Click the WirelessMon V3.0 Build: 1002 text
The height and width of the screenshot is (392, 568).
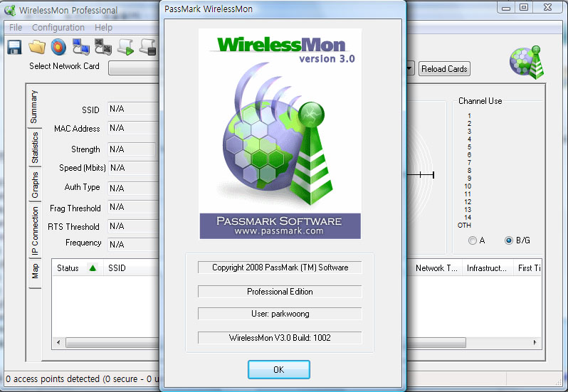tap(280, 338)
